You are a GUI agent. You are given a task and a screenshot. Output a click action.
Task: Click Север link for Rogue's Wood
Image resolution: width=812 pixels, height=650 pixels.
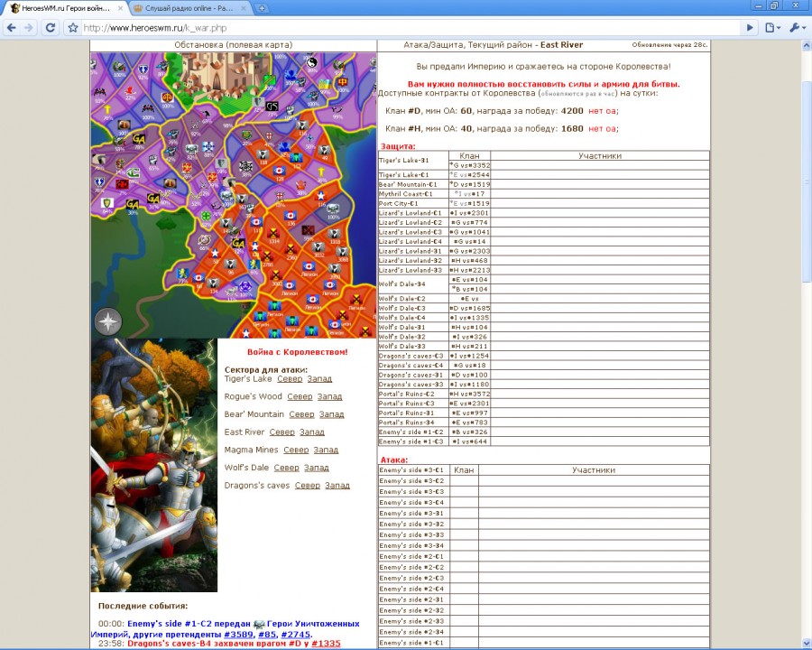(x=300, y=396)
